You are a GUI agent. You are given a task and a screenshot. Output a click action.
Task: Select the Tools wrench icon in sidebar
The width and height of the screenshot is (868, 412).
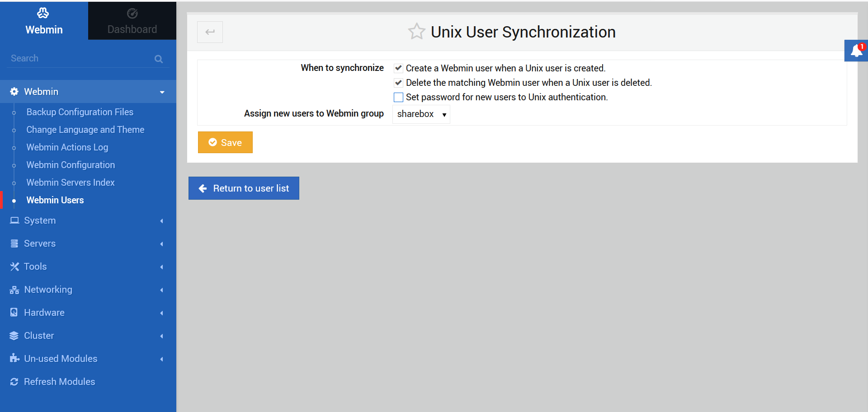tap(14, 267)
